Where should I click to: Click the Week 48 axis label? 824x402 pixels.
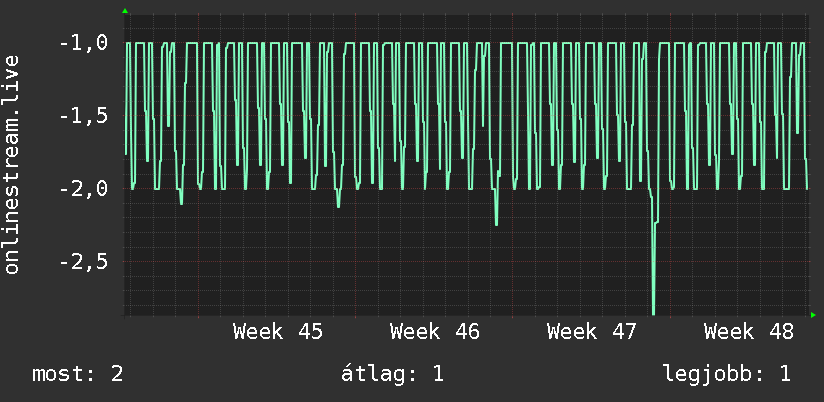(749, 332)
